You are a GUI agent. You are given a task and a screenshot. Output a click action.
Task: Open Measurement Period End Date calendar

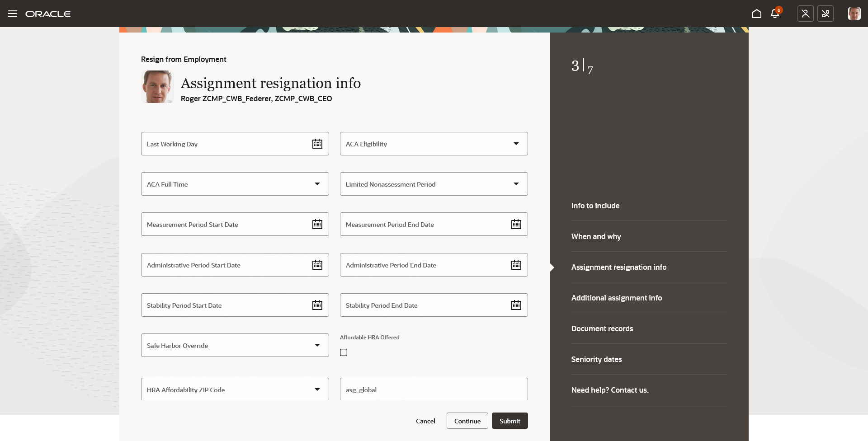[516, 224]
